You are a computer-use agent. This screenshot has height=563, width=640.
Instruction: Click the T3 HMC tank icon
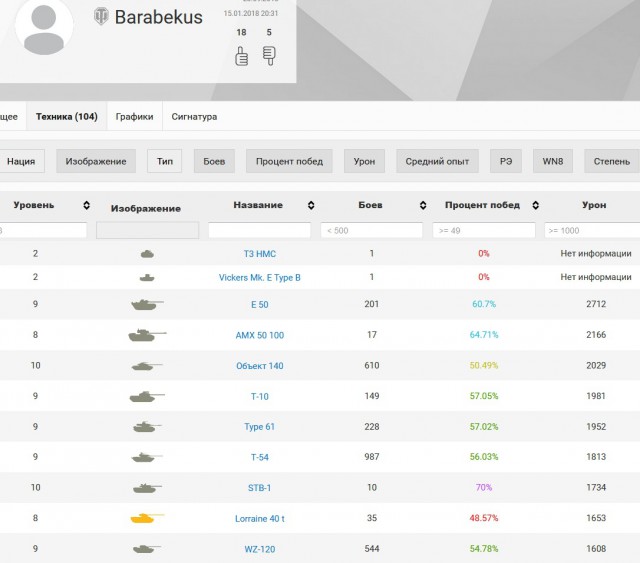click(x=147, y=254)
